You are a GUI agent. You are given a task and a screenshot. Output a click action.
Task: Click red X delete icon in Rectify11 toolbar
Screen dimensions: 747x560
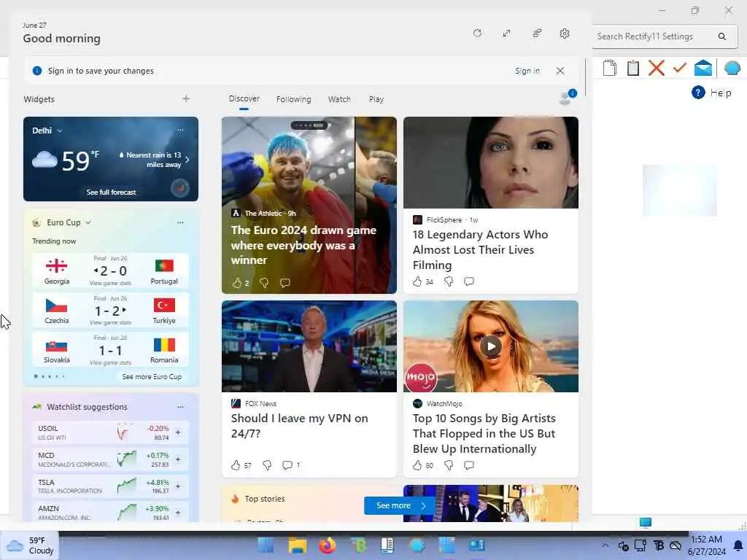coord(656,68)
